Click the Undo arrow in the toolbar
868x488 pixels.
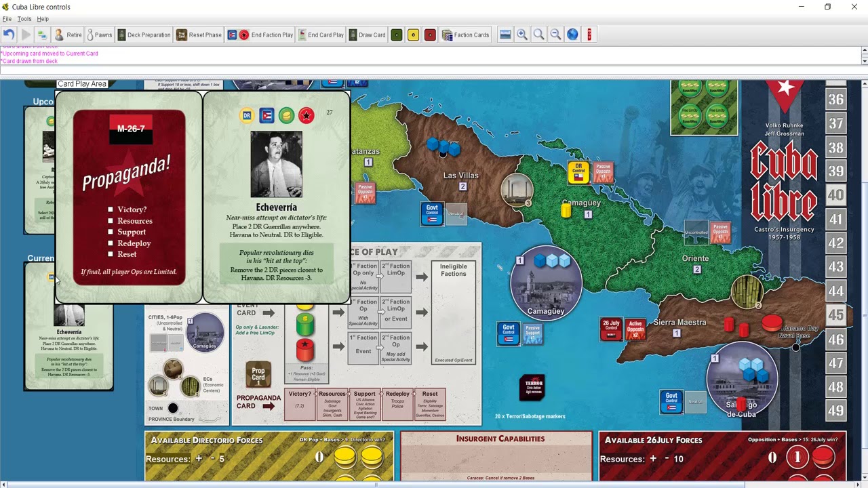coord(9,35)
